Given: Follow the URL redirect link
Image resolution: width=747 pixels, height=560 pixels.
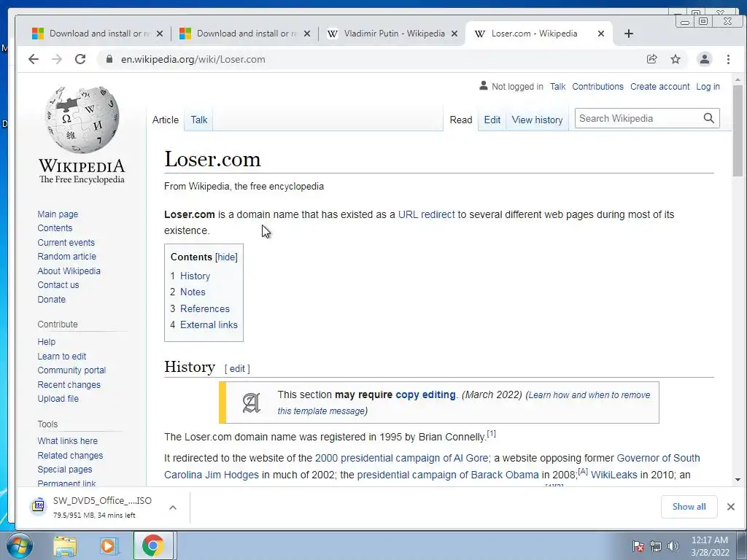Looking at the screenshot, I should [426, 215].
